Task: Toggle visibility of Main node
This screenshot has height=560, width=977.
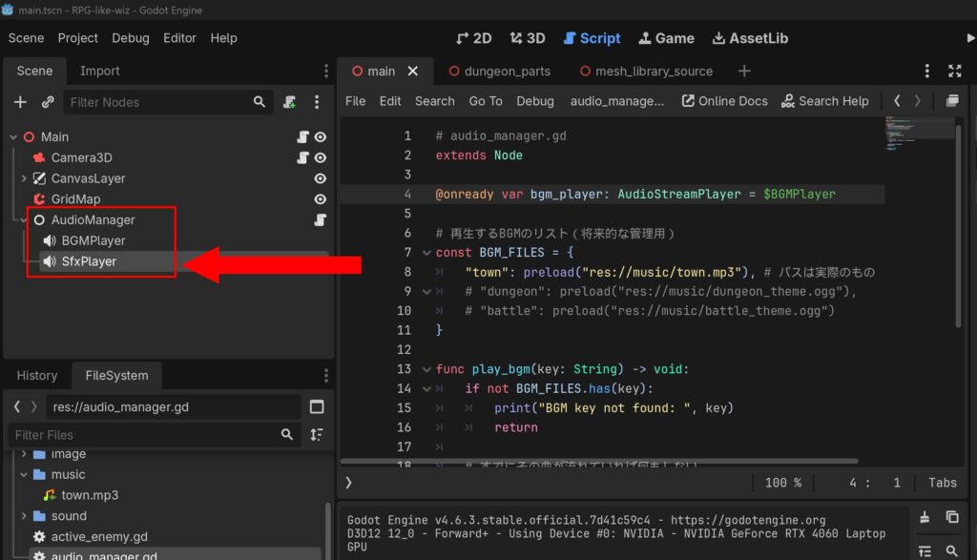Action: click(321, 136)
